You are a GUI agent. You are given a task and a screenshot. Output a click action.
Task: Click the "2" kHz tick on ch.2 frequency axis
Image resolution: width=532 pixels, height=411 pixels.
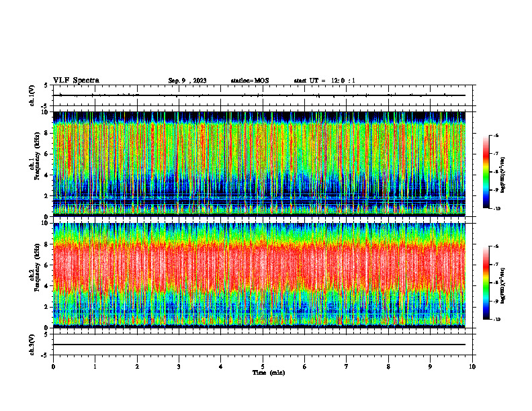pyautogui.click(x=47, y=307)
